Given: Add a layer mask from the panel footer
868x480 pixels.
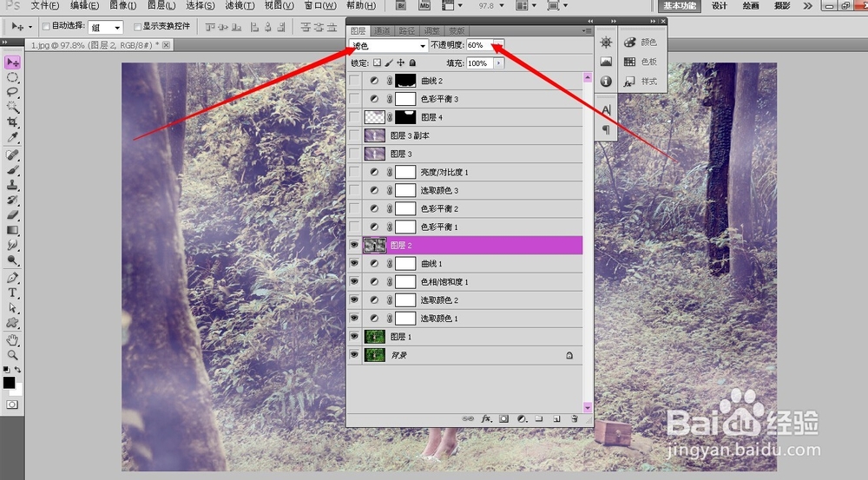Looking at the screenshot, I should [x=503, y=419].
